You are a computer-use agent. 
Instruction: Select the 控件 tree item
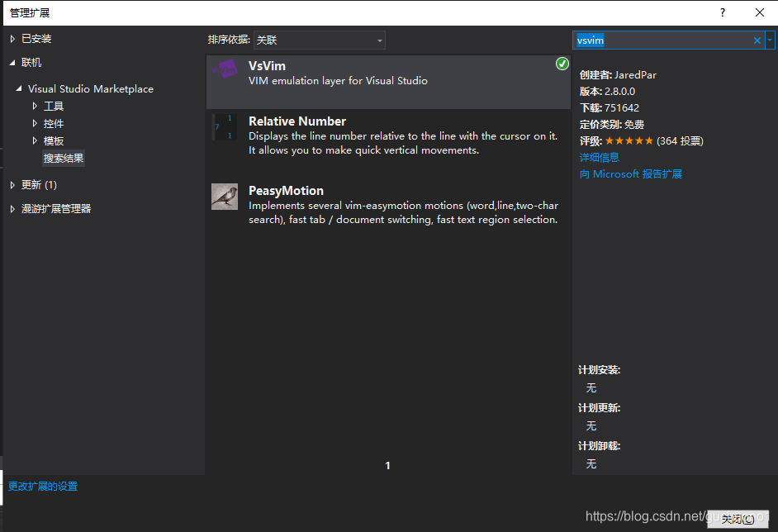(54, 124)
